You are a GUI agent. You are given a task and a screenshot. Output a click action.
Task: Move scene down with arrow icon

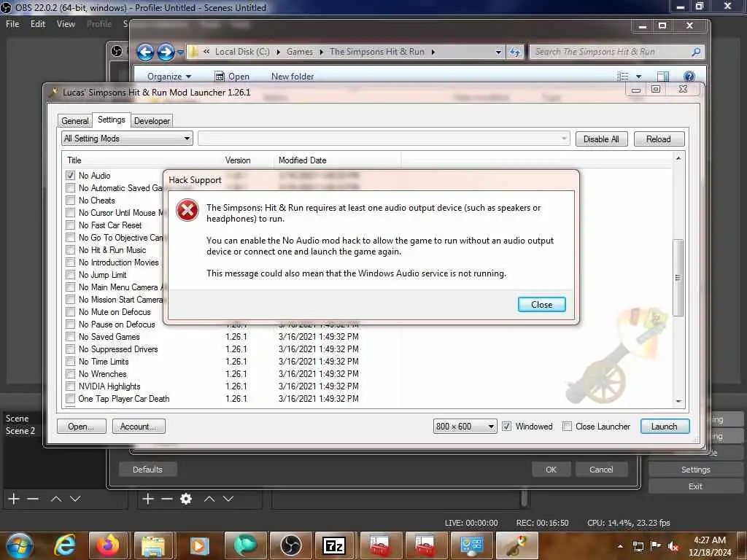[75, 499]
